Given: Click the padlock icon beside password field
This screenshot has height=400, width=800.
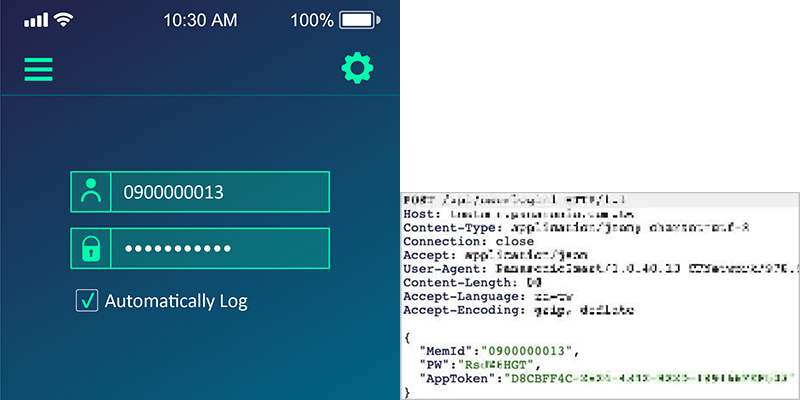Looking at the screenshot, I should [91, 248].
